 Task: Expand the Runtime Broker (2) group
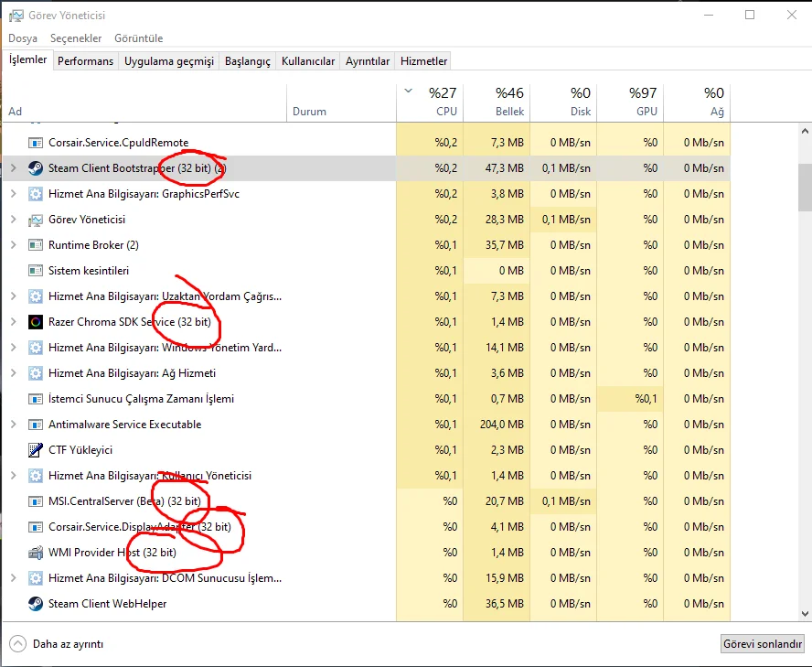(x=13, y=245)
